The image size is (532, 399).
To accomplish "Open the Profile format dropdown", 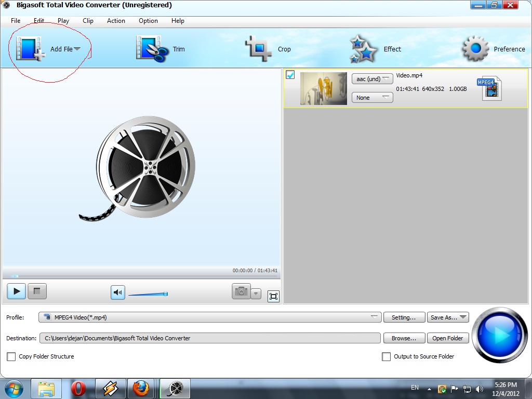I will click(x=210, y=317).
